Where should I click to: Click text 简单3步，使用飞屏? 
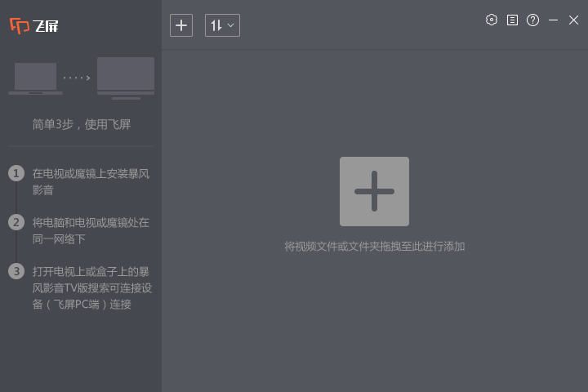click(82, 124)
